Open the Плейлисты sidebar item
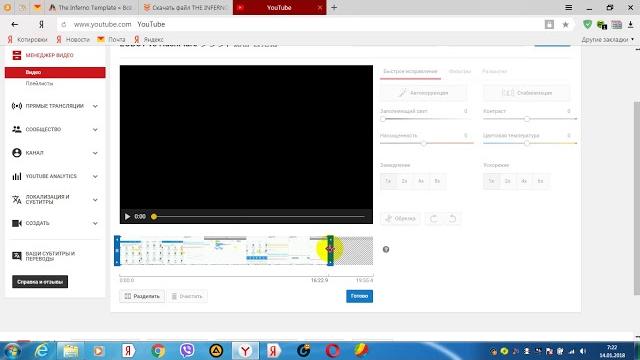The image size is (640, 360). tap(40, 83)
